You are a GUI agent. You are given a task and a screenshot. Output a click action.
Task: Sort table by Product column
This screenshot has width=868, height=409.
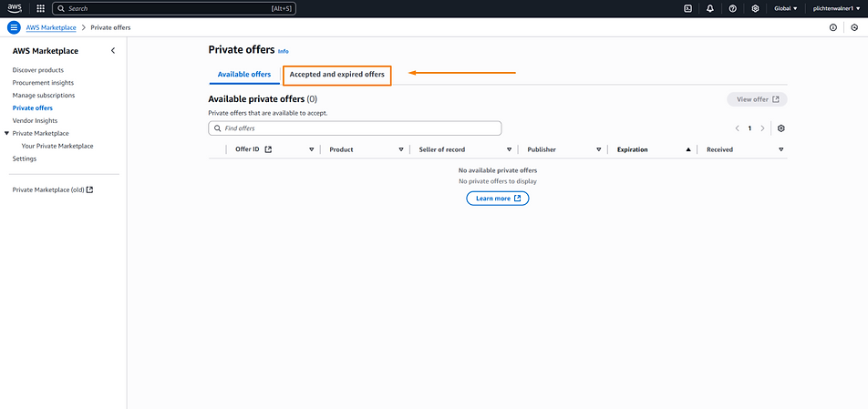coord(401,149)
